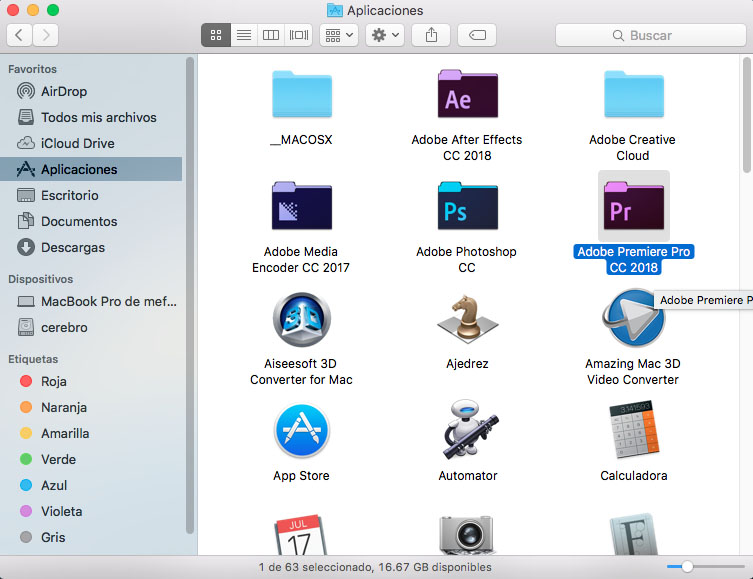Select the Automator robot icon
The height and width of the screenshot is (579, 753).
(470, 430)
